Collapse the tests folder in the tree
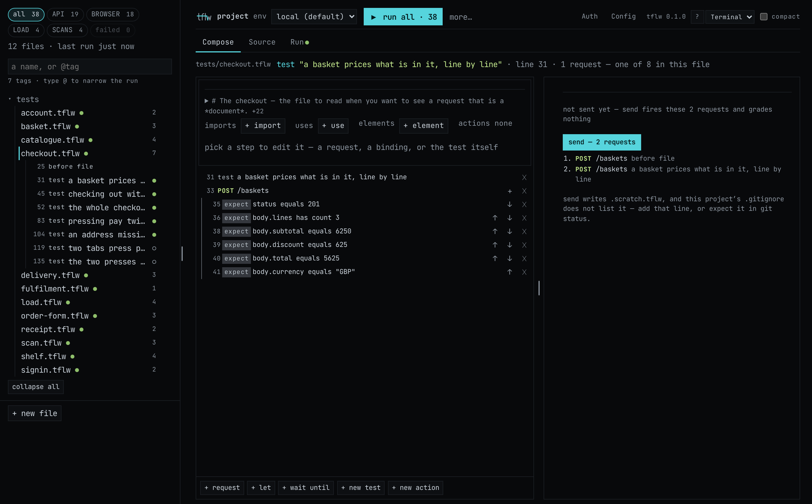This screenshot has width=812, height=504. [10, 99]
